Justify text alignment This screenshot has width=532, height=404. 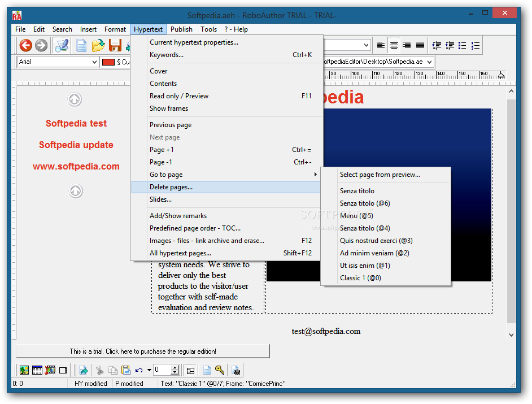tap(420, 45)
